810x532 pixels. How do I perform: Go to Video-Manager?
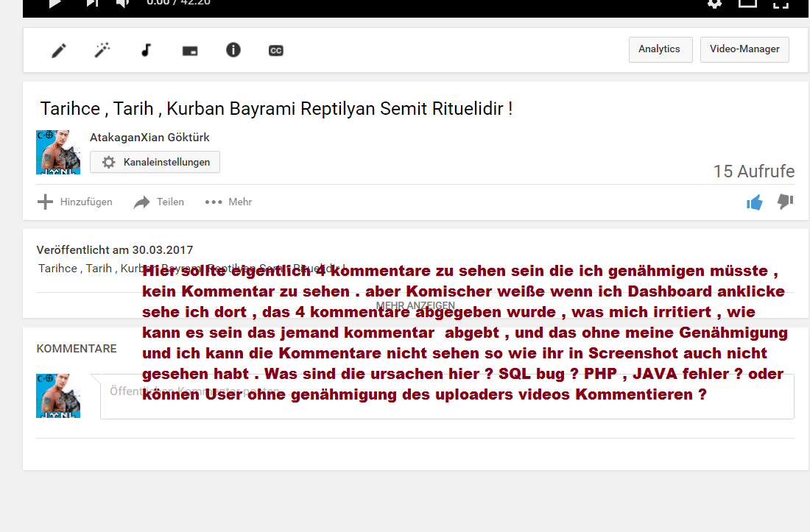click(744, 49)
